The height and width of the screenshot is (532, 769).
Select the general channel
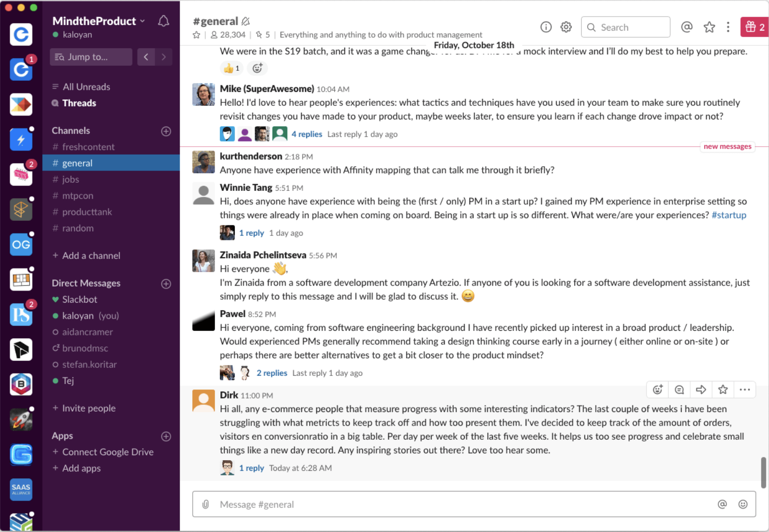point(111,163)
